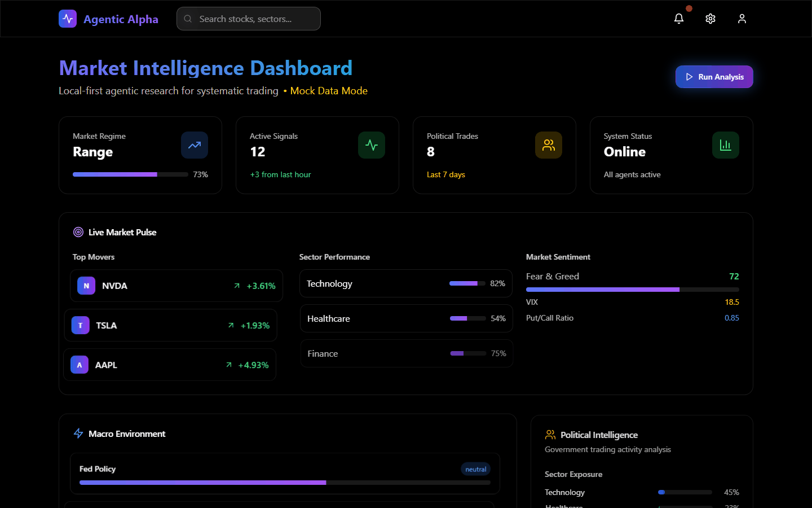Click the TSLA ticker badge
Screen dimensions: 812x508
[x=81, y=325]
